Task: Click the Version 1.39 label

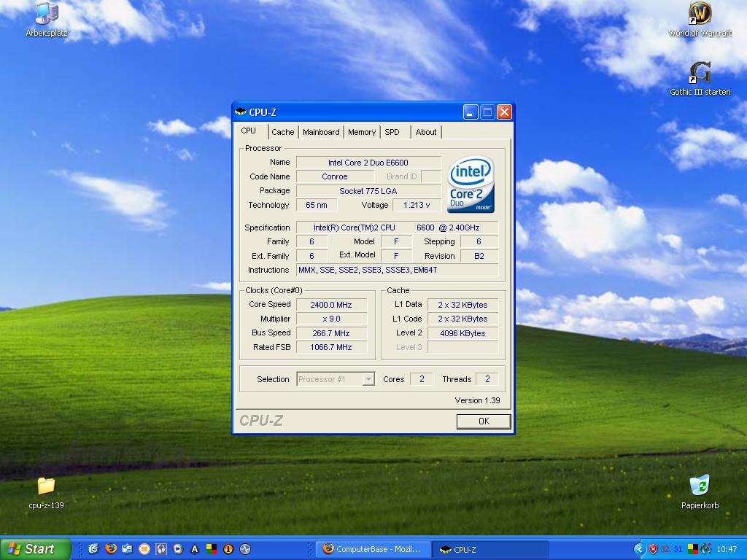Action: pyautogui.click(x=477, y=400)
